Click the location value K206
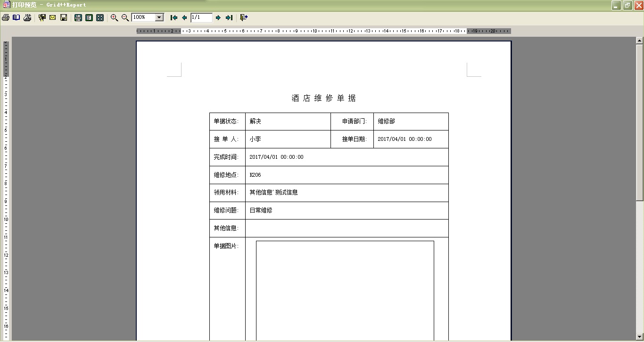 coord(255,175)
